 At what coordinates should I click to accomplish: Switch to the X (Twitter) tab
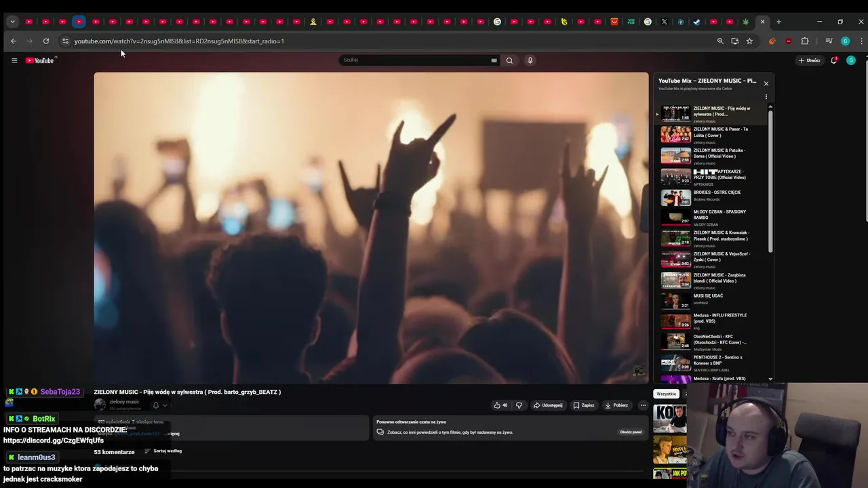coord(665,22)
